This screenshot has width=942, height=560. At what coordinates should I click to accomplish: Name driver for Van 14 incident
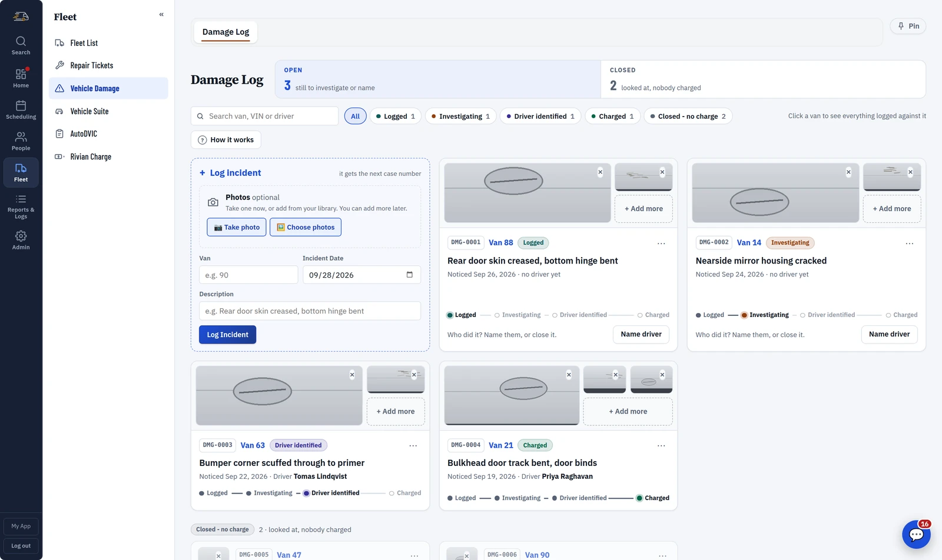point(889,334)
